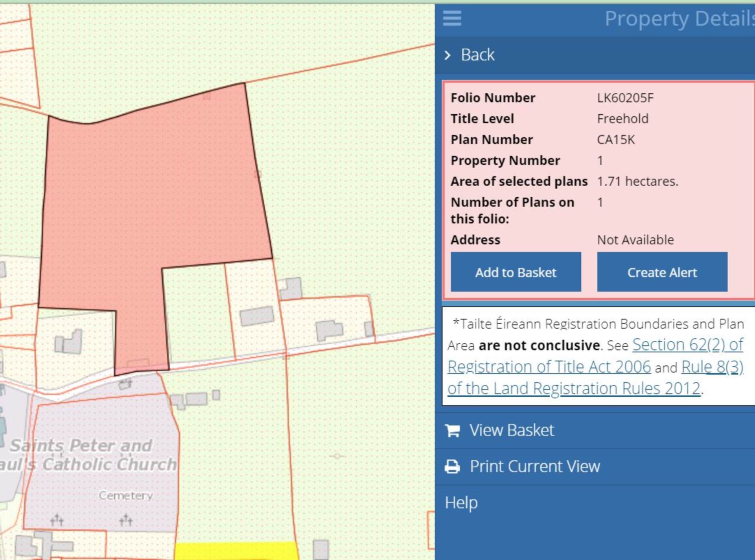The width and height of the screenshot is (755, 560).
Task: Click the yellow highlighted parcel on map
Action: pos(236,551)
